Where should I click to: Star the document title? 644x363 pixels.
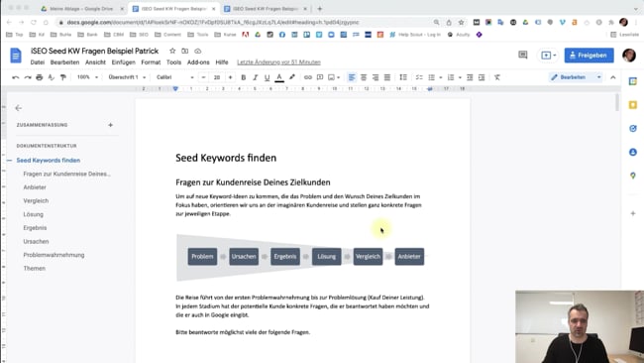[x=172, y=51]
